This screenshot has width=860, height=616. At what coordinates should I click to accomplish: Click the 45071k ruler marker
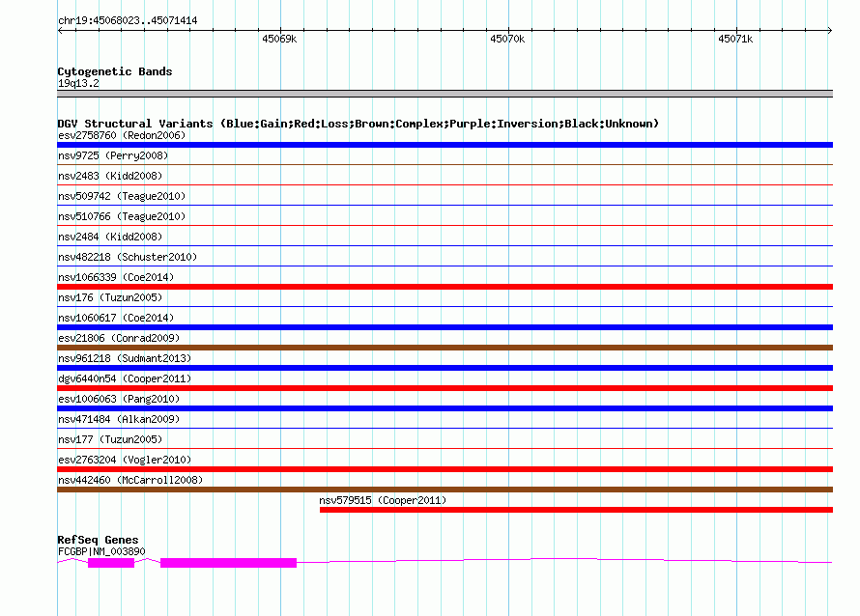(735, 39)
